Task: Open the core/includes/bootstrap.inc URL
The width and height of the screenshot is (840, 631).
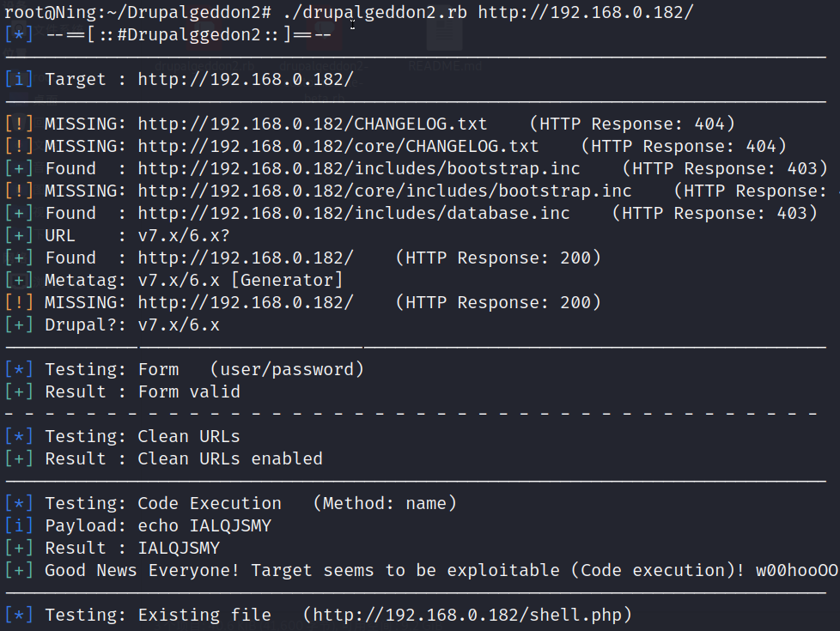Action: coord(385,191)
